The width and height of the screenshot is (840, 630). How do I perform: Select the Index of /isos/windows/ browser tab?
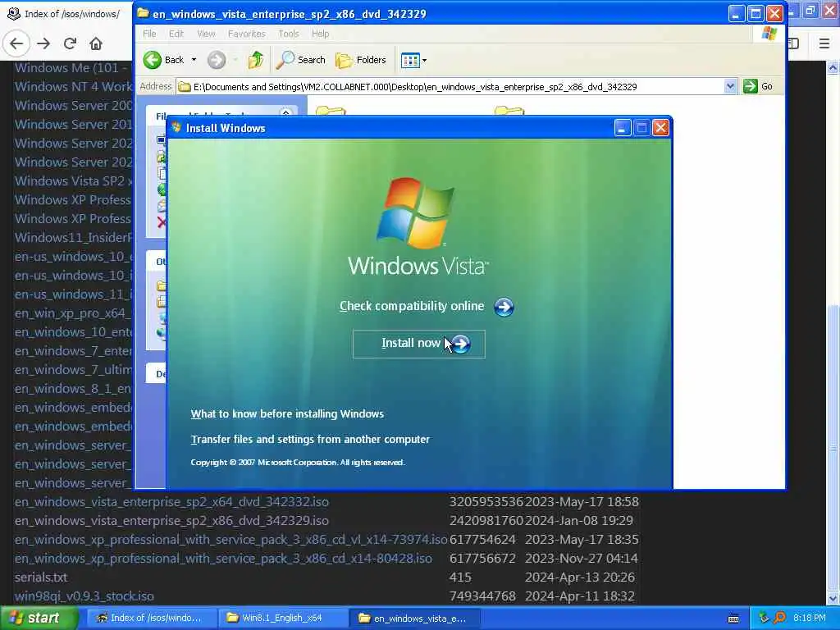click(65, 14)
